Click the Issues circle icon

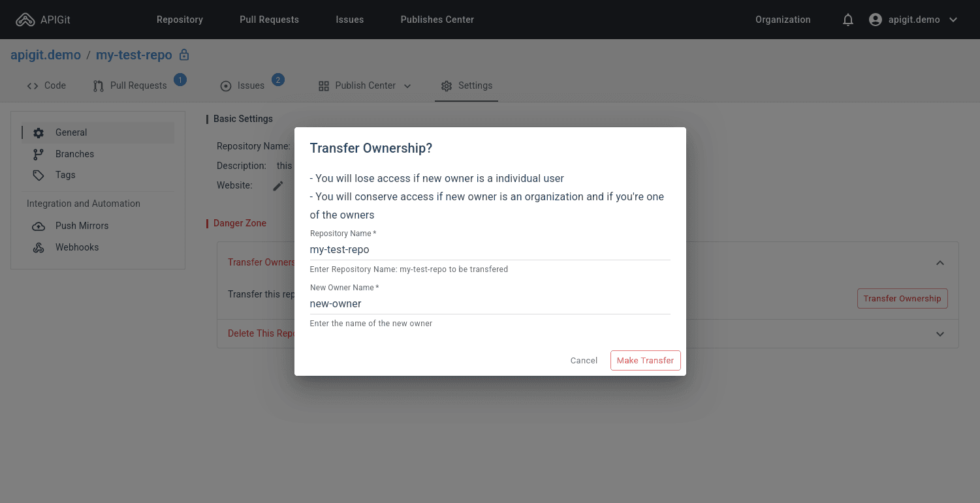(226, 86)
